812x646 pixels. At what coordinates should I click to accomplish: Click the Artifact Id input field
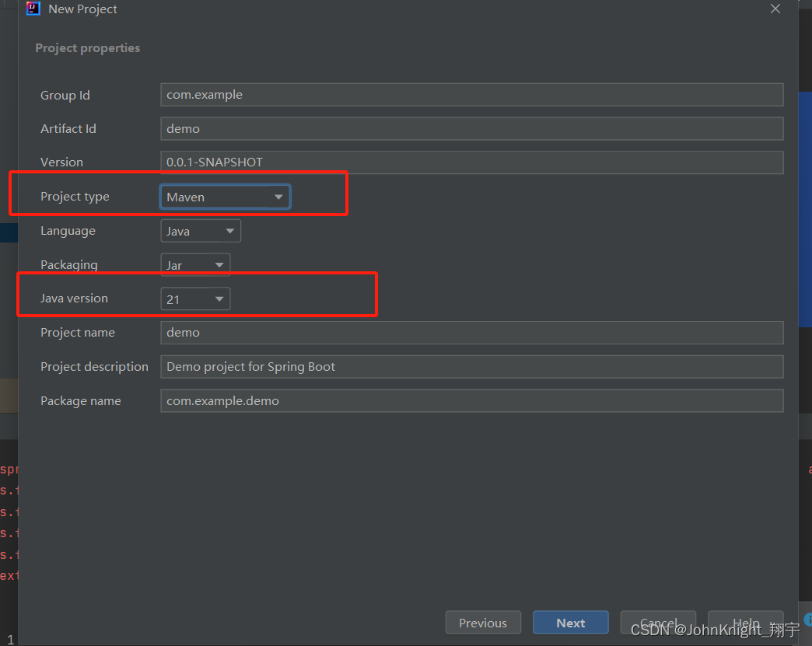(x=471, y=128)
